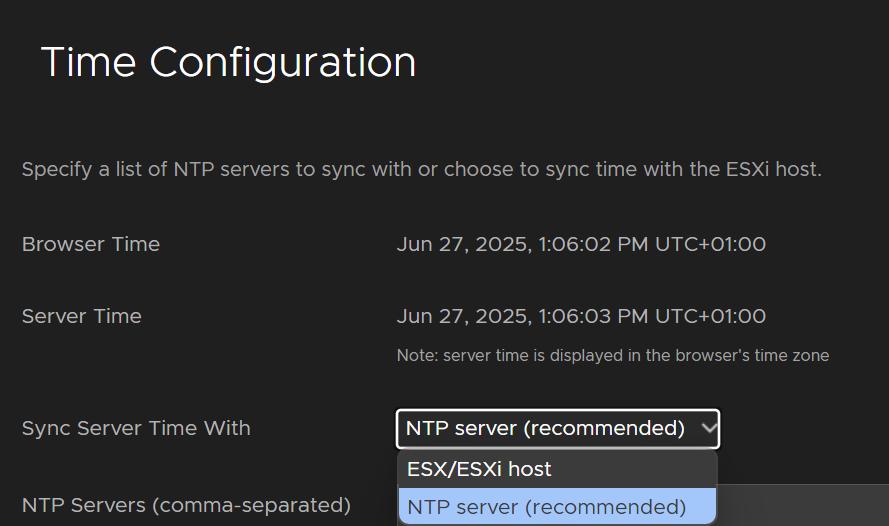Select the Browser Time label
Viewport: 889px width, 526px height.
[x=91, y=244]
